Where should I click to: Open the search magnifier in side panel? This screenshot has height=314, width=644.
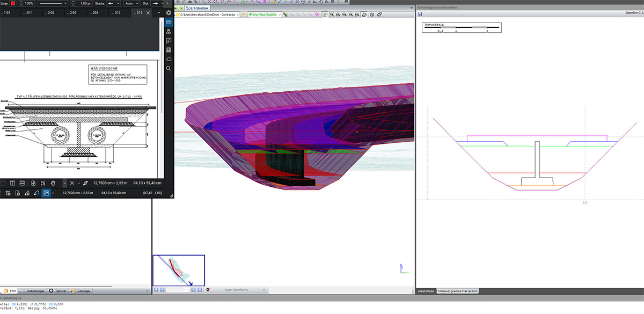coord(169,68)
